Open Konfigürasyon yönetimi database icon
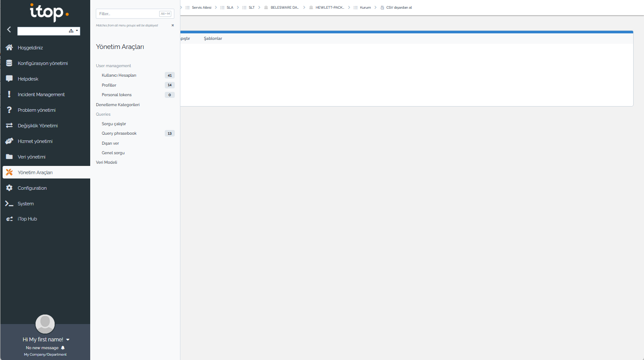This screenshot has height=360, width=644. tap(9, 63)
